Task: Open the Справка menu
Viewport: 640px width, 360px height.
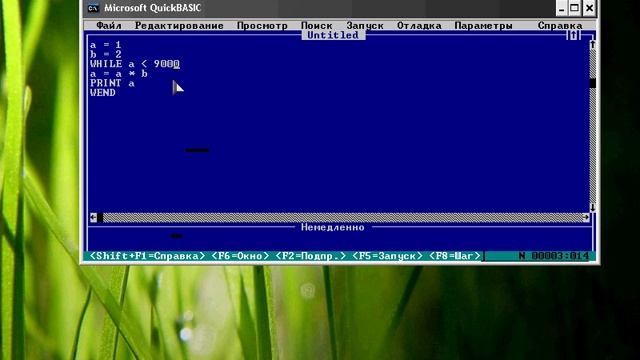Action: tap(560, 26)
